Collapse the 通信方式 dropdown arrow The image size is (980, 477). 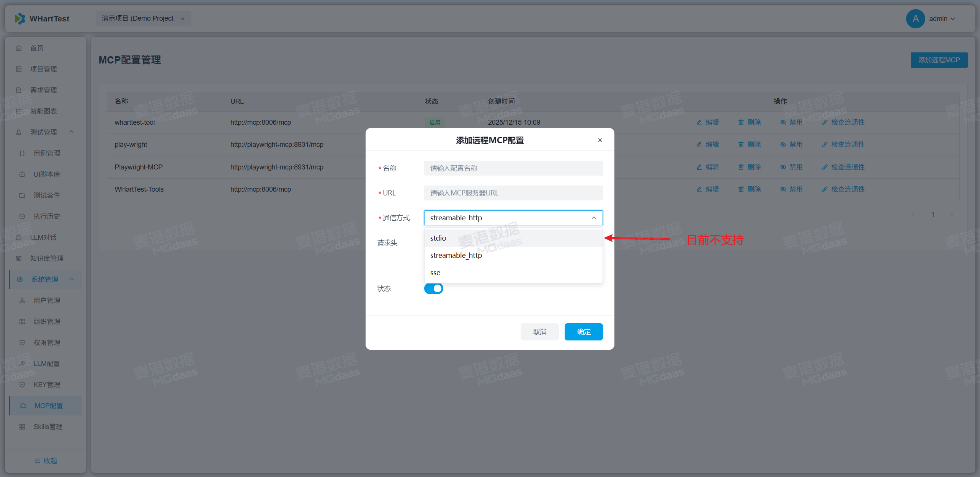[594, 218]
